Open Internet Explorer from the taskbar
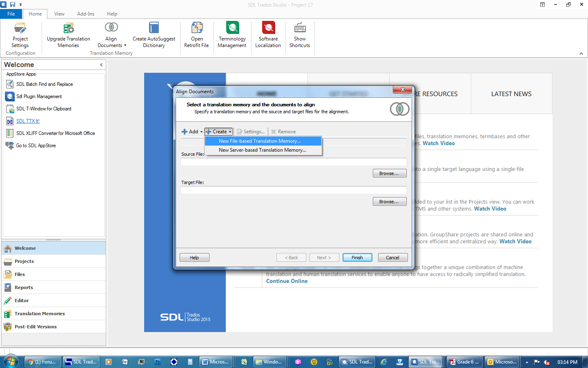The height and width of the screenshot is (368, 588). coord(384,362)
